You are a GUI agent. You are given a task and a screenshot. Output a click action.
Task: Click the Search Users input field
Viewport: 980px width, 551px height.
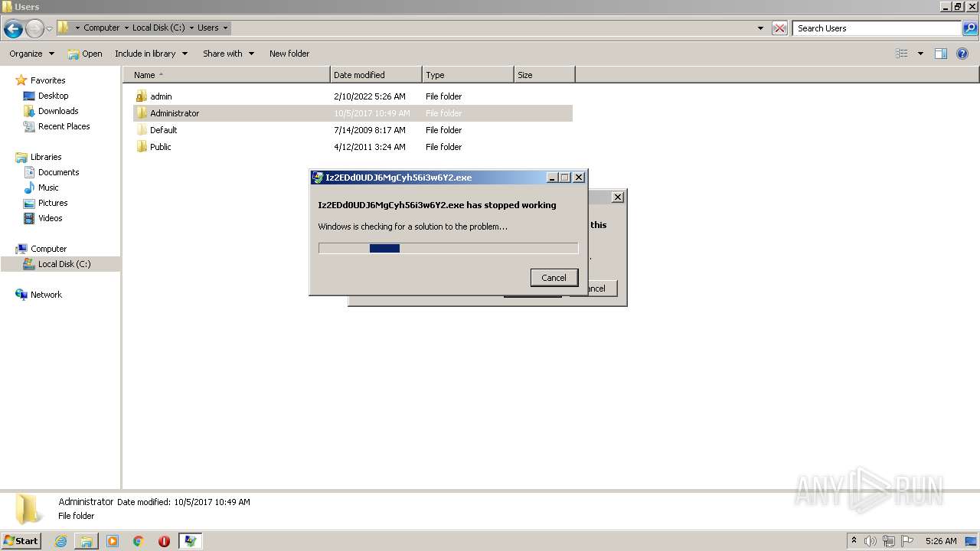pos(877,28)
